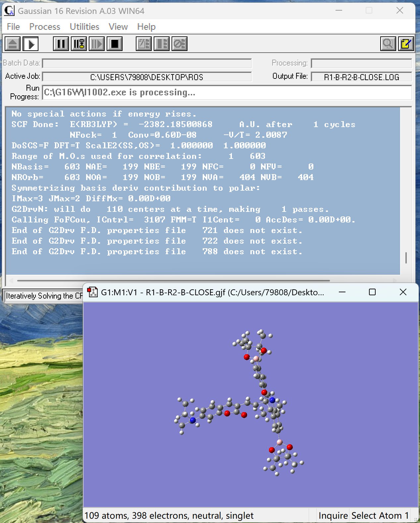The height and width of the screenshot is (523, 420).
Task: Open the Utilities menu
Action: (x=84, y=26)
